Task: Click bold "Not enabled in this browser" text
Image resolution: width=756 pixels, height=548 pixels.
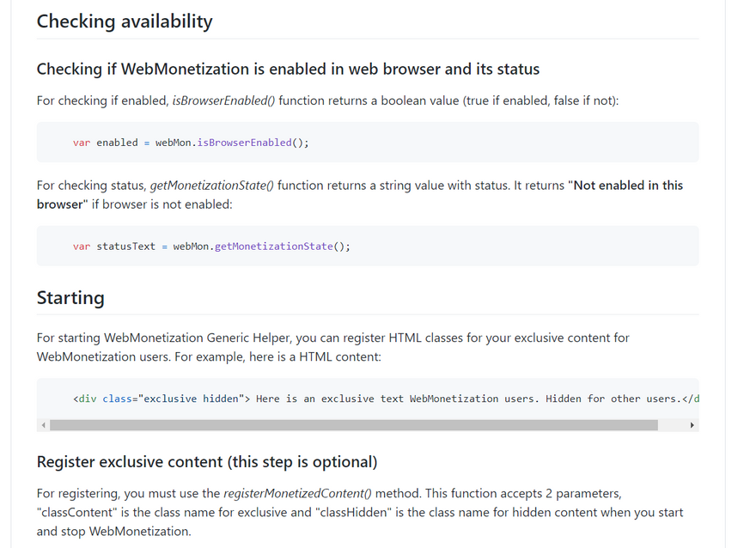Action: pyautogui.click(x=627, y=186)
